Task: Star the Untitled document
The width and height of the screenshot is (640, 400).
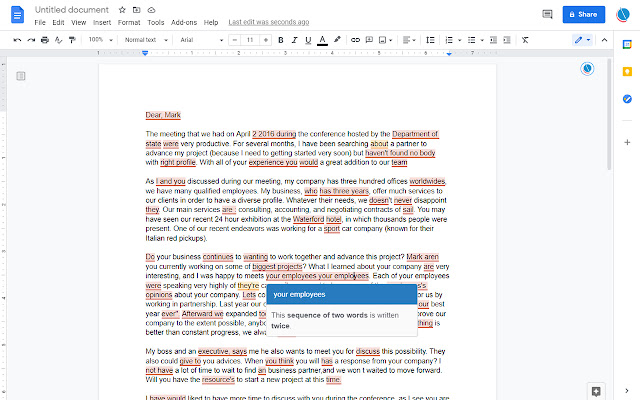Action: (x=122, y=9)
